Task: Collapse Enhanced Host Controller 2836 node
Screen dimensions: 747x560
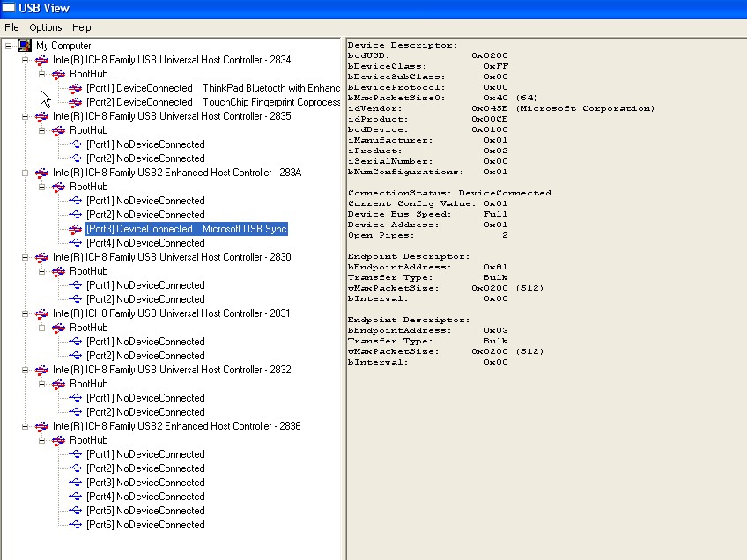Action: point(26,427)
